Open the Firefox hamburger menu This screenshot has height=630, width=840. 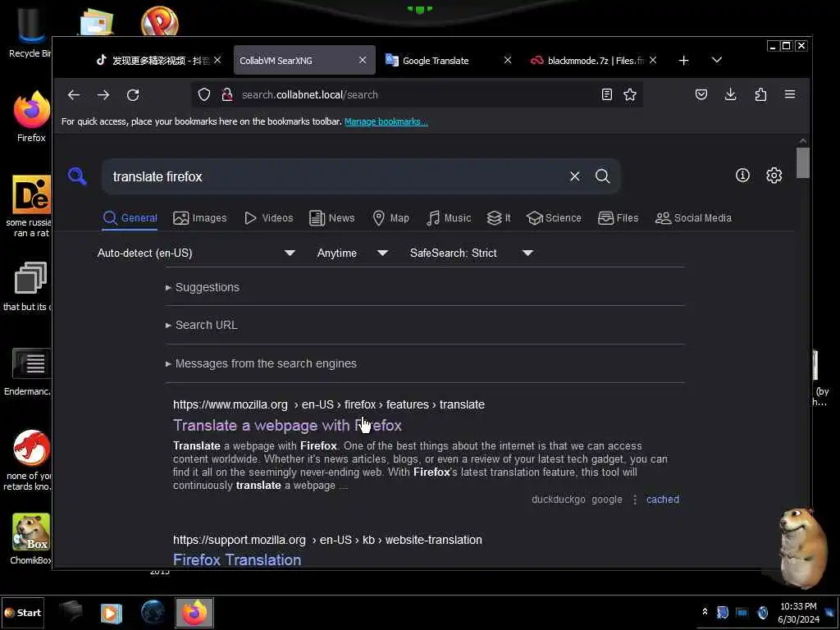(x=790, y=95)
